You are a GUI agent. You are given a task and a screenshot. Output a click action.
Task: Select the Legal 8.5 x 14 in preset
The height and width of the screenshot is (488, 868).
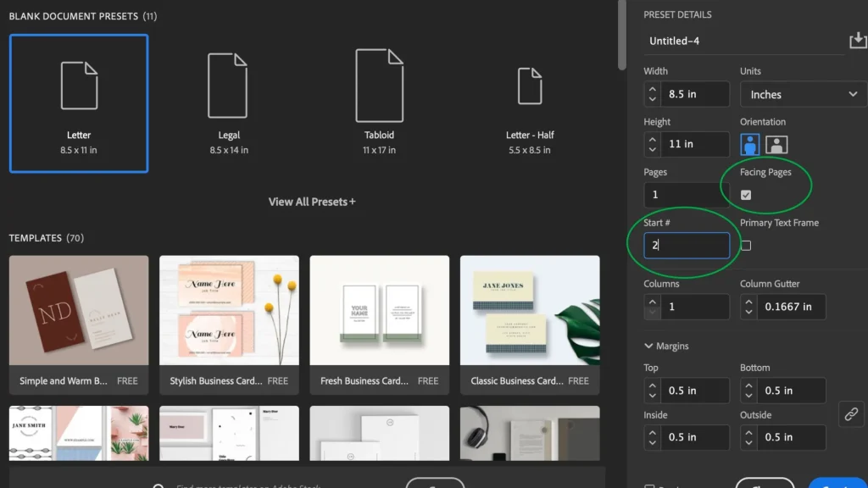[229, 103]
